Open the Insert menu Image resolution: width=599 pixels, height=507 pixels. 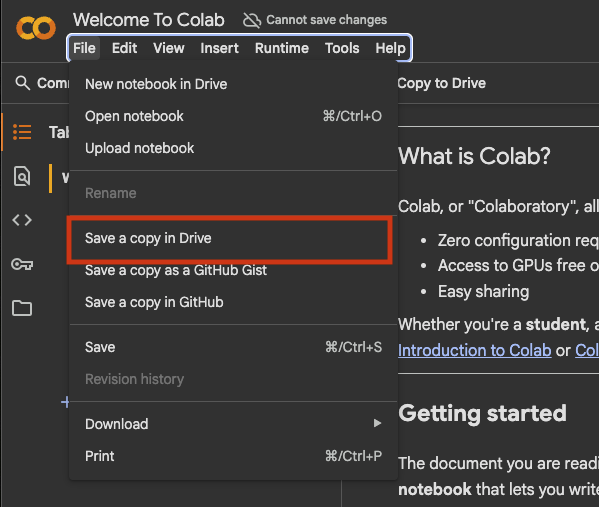(219, 48)
